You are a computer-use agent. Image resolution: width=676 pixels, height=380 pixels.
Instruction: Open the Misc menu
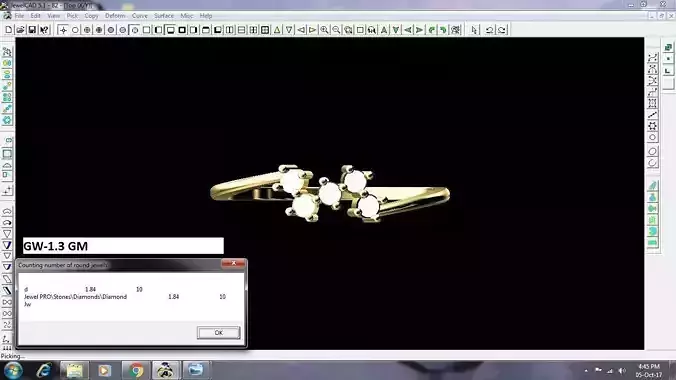coord(187,16)
